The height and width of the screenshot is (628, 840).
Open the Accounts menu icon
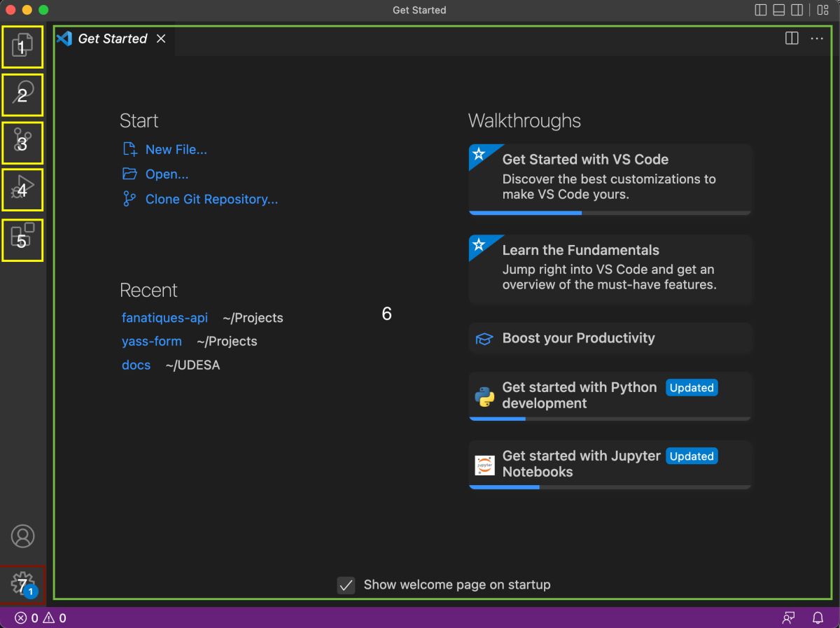[23, 536]
